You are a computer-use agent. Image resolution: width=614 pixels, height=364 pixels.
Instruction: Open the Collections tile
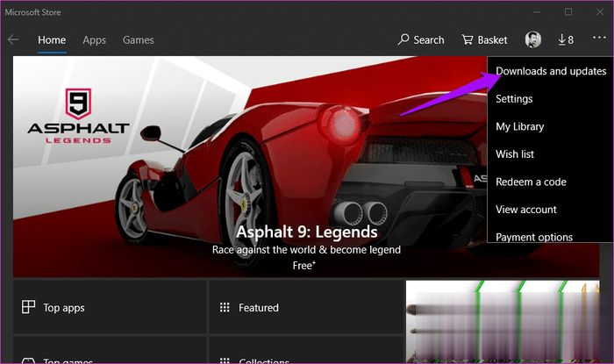pos(306,350)
